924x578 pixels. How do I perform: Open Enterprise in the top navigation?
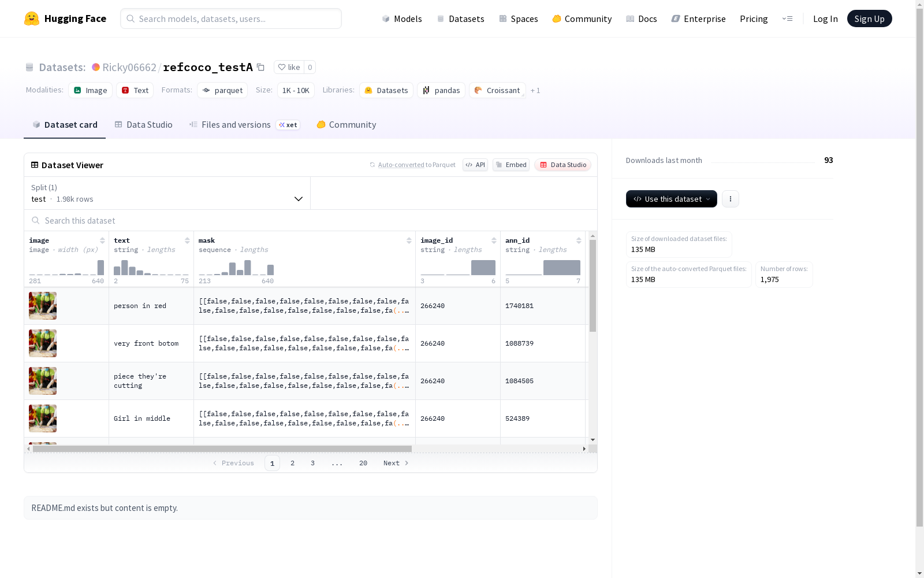(x=698, y=18)
